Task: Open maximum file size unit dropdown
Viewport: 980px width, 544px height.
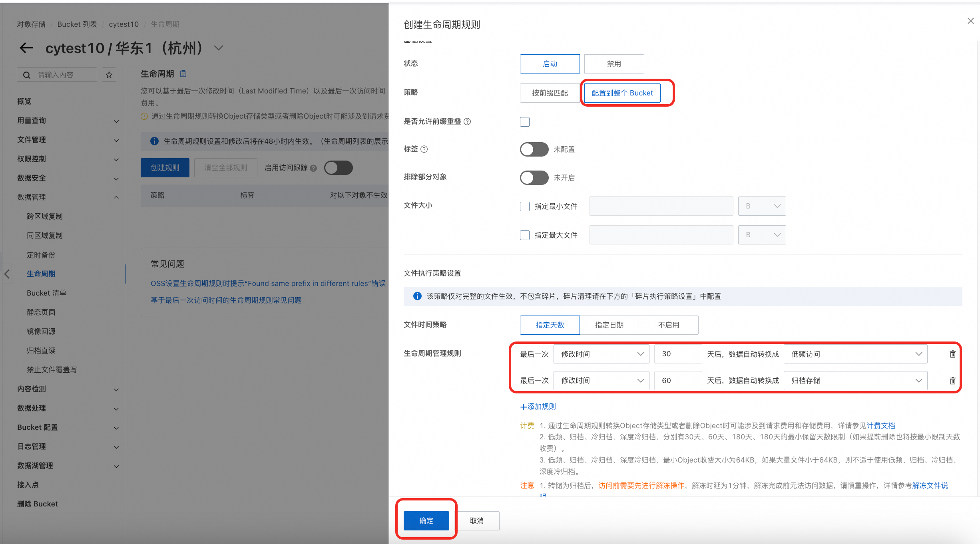Action: pos(762,235)
